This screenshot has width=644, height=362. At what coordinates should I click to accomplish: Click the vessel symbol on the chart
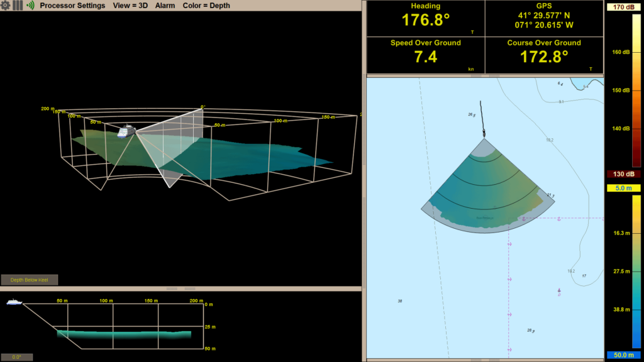click(484, 133)
